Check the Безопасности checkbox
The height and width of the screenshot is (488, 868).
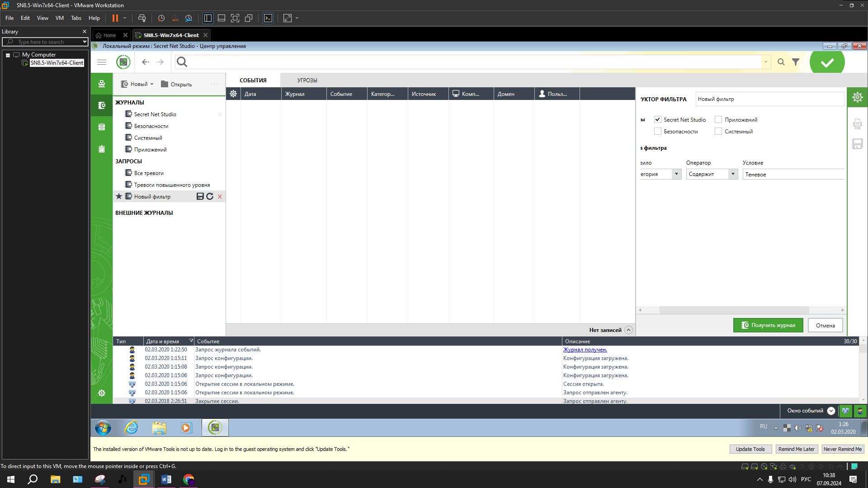coord(658,132)
